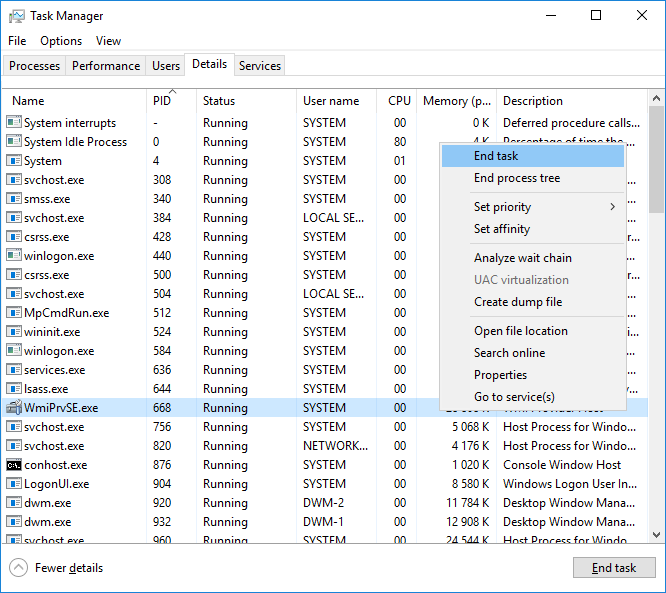Viewport: 666px width, 593px height.
Task: Click the dwm.exe icon with PID 920
Action: 14,503
